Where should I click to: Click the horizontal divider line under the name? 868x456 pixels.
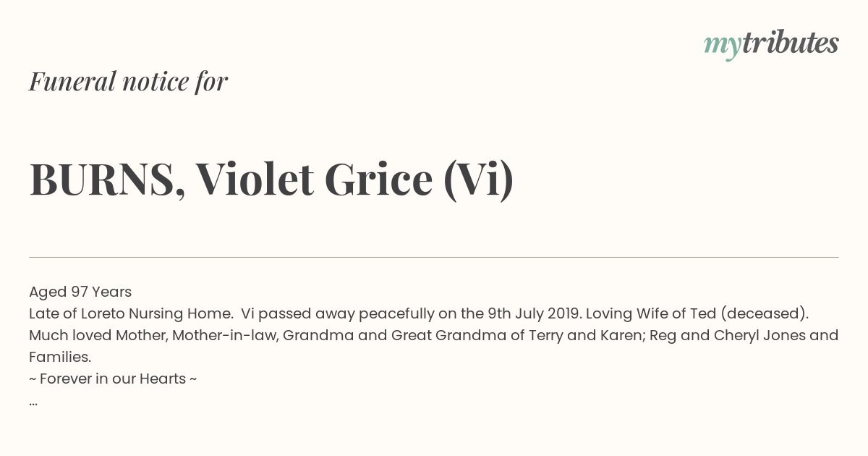pyautogui.click(x=434, y=257)
